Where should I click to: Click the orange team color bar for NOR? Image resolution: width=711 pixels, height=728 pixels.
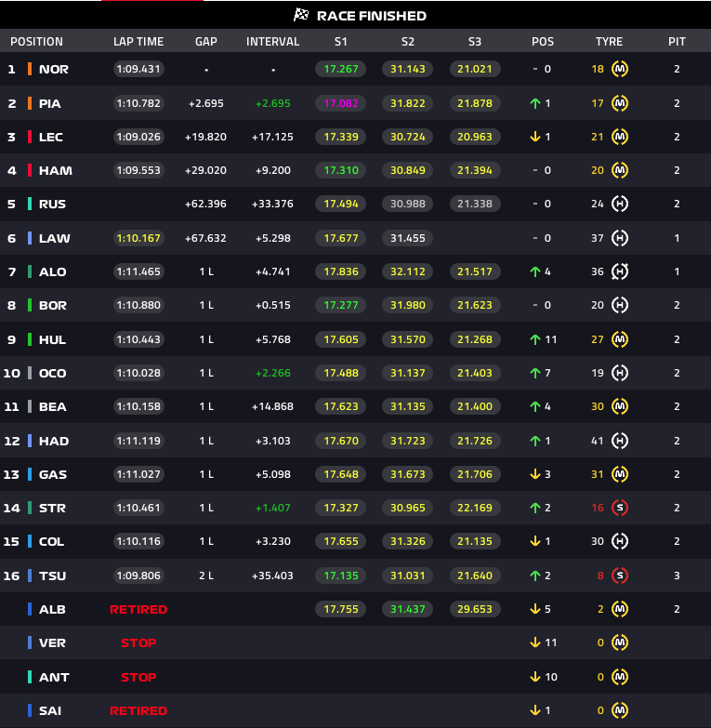click(x=30, y=69)
